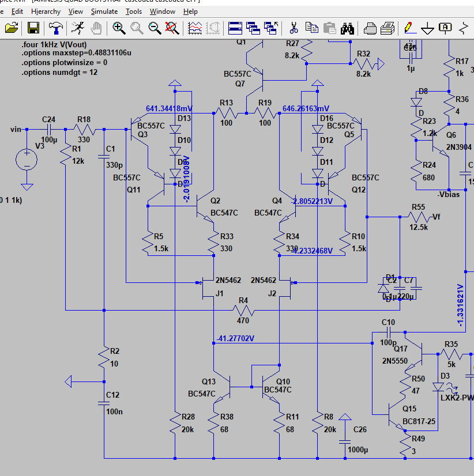
Task: Zoom to fit with the crossed magnifier icon
Action: pos(172,28)
